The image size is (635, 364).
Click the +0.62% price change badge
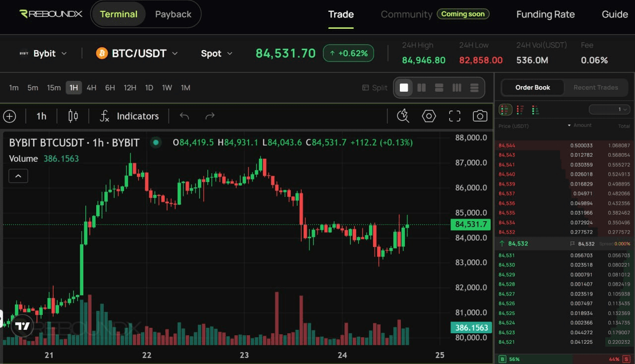(x=348, y=53)
